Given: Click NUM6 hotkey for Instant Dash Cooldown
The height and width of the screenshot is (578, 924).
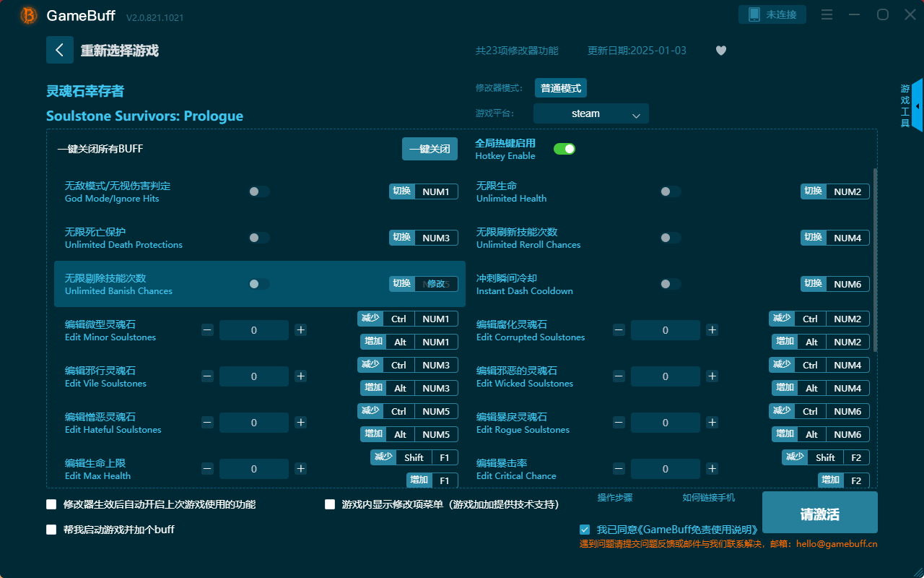Looking at the screenshot, I should [x=847, y=284].
